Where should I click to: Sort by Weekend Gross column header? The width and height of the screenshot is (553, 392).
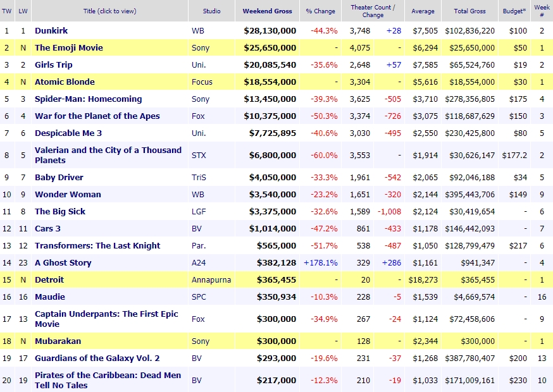pos(268,11)
